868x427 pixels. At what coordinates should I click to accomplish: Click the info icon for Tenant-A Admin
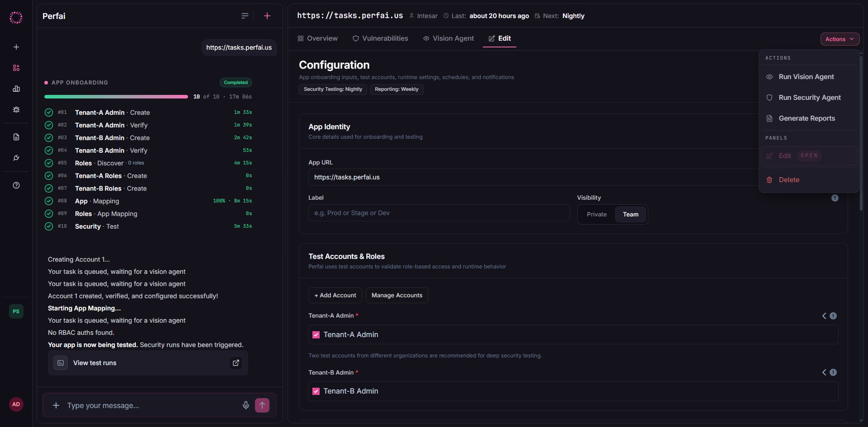click(833, 316)
